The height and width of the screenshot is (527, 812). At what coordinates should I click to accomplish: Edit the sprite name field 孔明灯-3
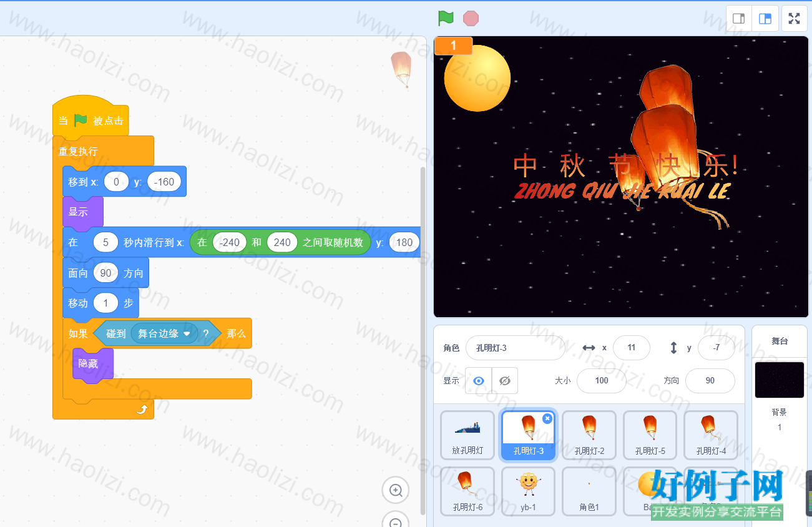pyautogui.click(x=516, y=348)
